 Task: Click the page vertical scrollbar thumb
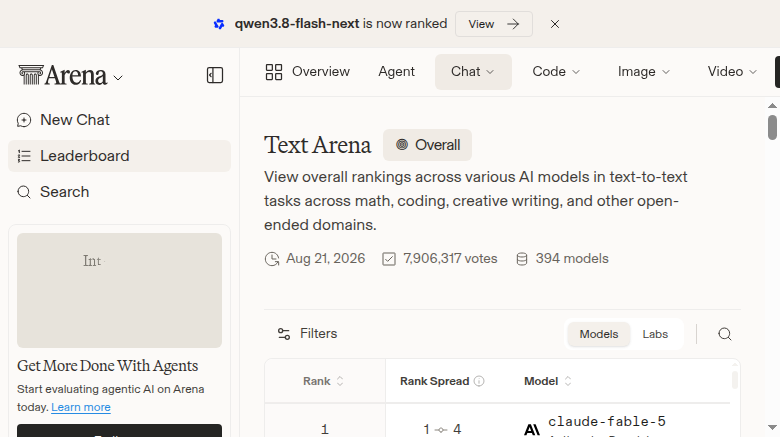point(772,127)
